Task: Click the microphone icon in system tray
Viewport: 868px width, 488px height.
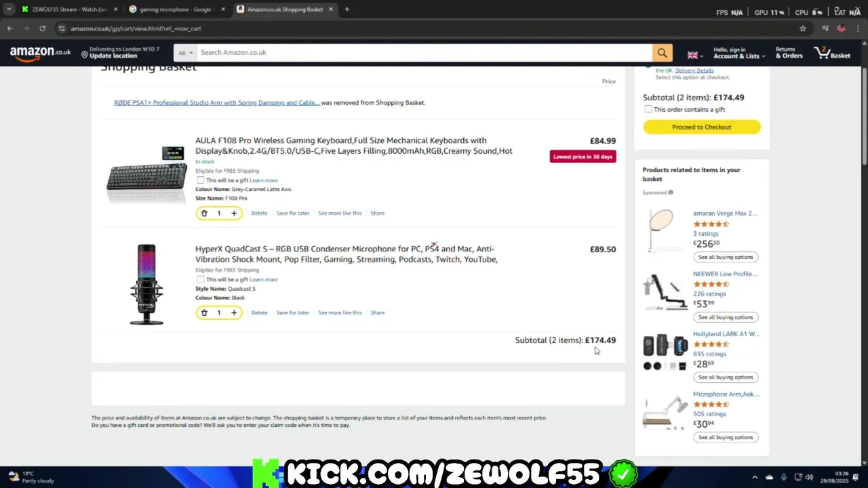Action: coord(784,477)
